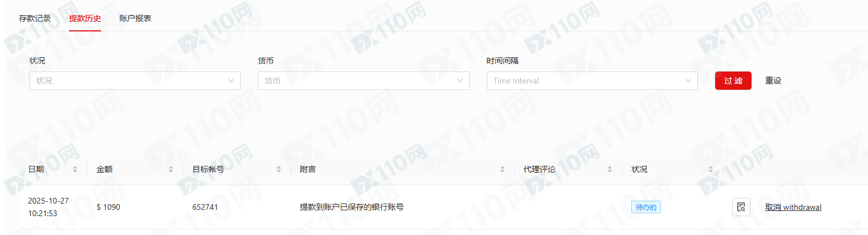Sort by 状况 column arrows
Screen dimensions: 868x235
pyautogui.click(x=710, y=170)
